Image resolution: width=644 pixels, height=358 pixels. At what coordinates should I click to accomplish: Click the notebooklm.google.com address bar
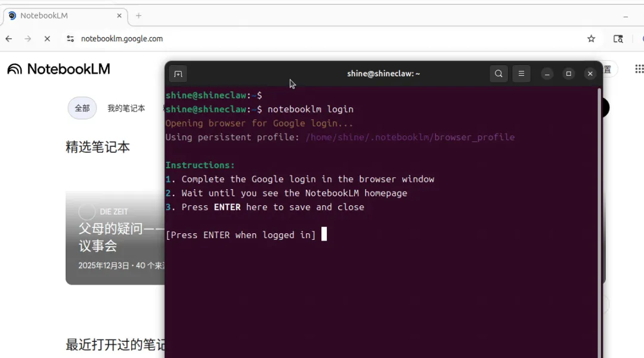(x=122, y=39)
